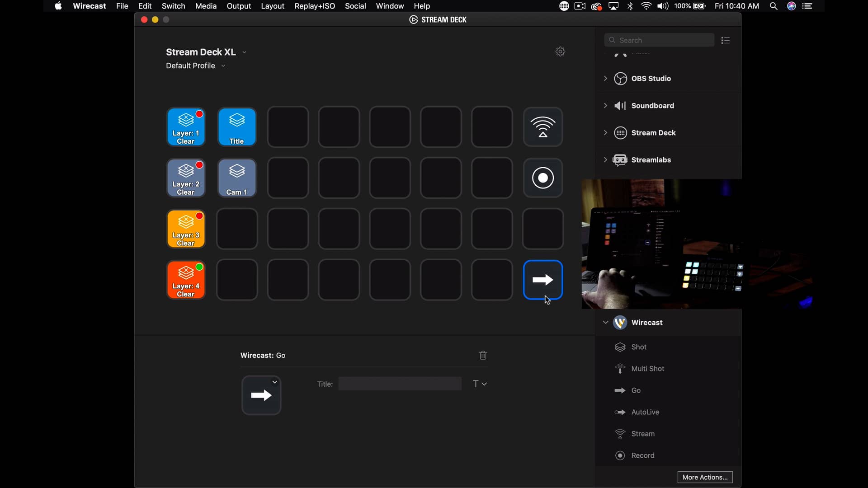Delete the Wirecast Go key with trash icon
The image size is (868, 488).
coord(483,355)
